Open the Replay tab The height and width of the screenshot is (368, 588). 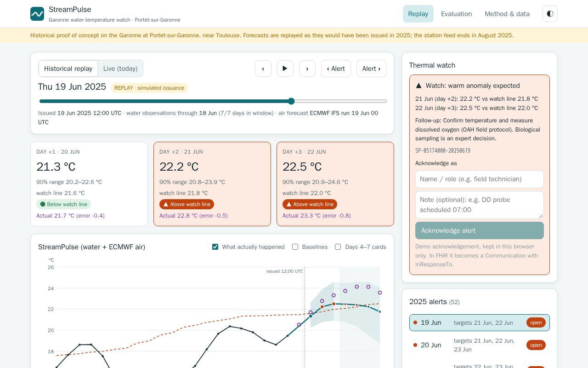[418, 14]
